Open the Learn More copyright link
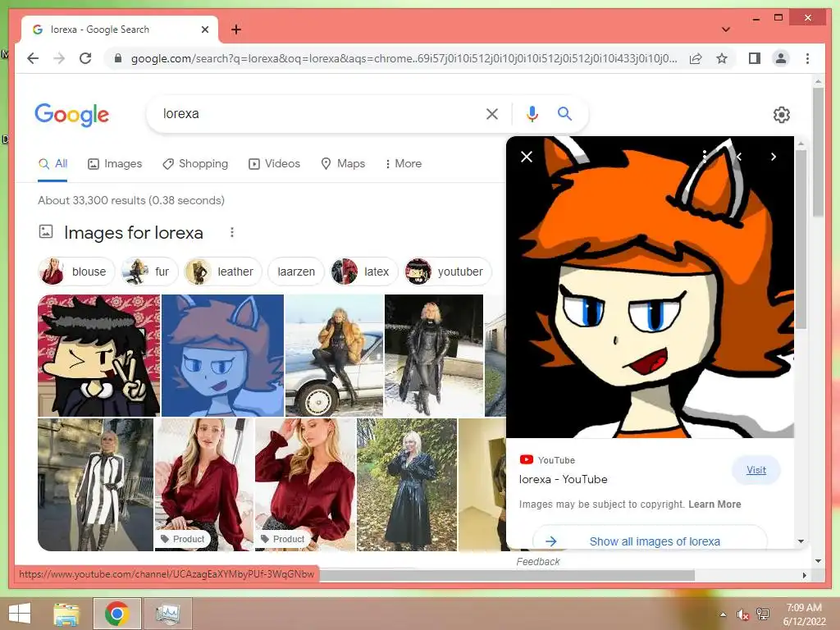840x630 pixels. (714, 504)
